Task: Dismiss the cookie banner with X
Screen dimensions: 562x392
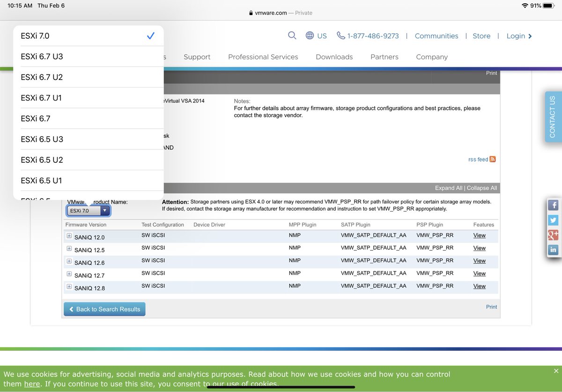Action: click(x=556, y=371)
